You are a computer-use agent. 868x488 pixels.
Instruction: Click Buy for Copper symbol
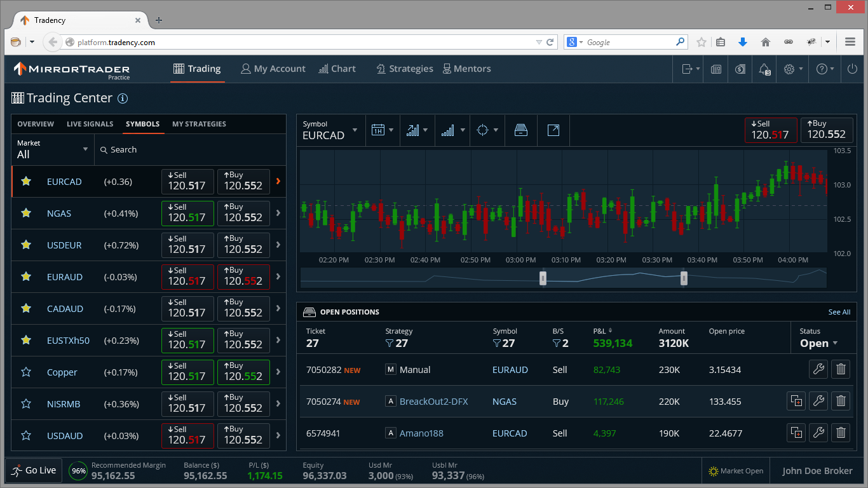click(x=243, y=372)
